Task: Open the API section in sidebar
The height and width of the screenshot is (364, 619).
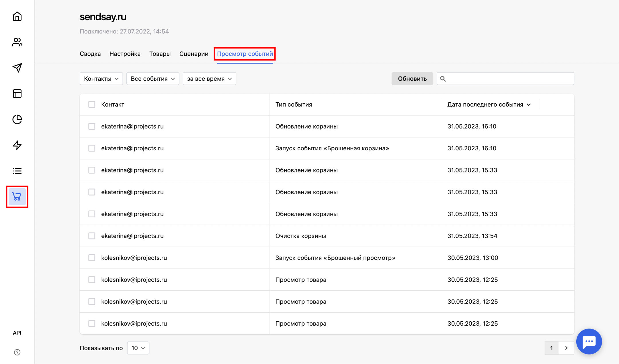Action: [x=17, y=333]
